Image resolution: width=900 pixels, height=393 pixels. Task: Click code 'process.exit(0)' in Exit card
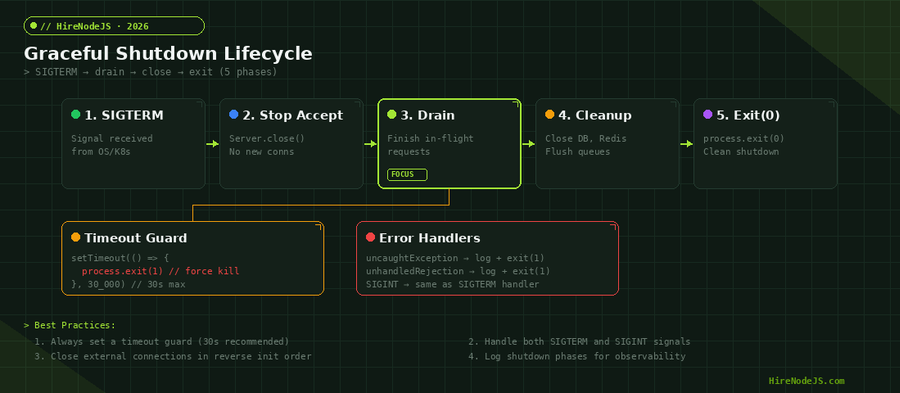744,138
